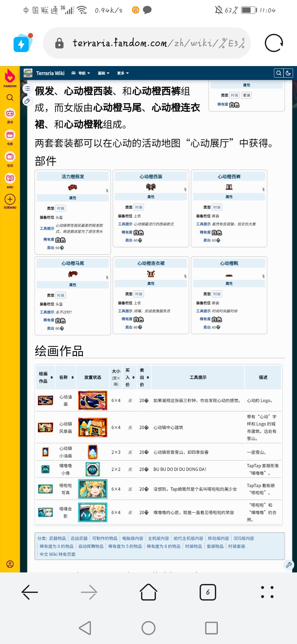Open category 中文 Wiki 特有页面
The image size is (297, 644).
[57, 554]
